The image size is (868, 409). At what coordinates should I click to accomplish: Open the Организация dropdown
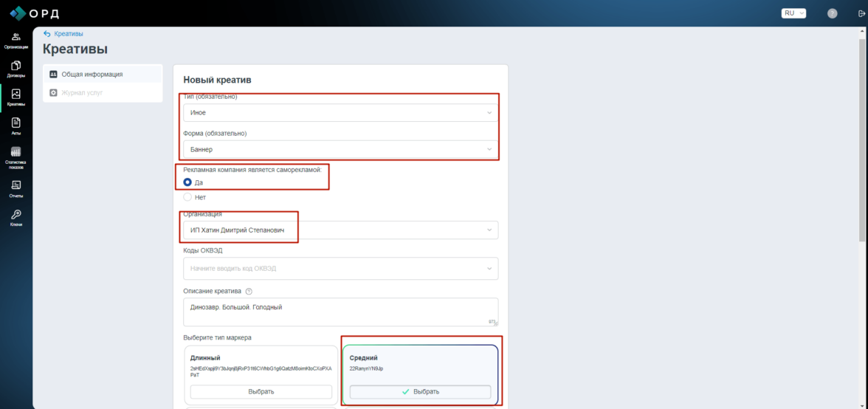340,230
